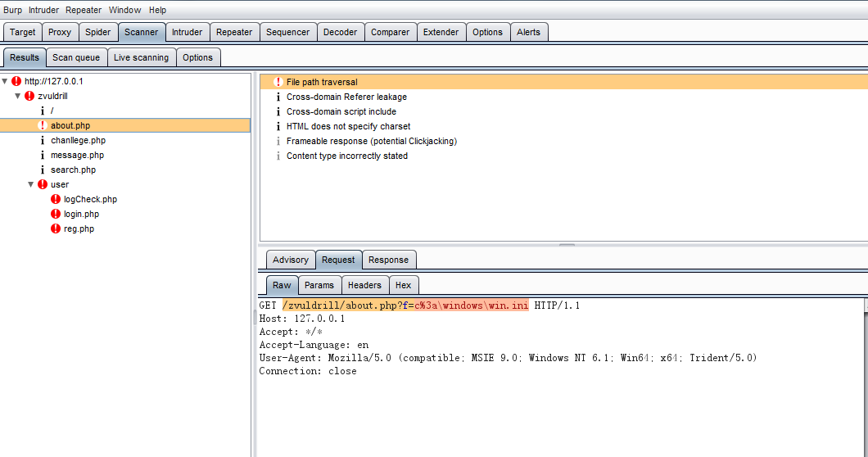
Task: Click the red alert icon beside reg.php
Action: coord(56,228)
